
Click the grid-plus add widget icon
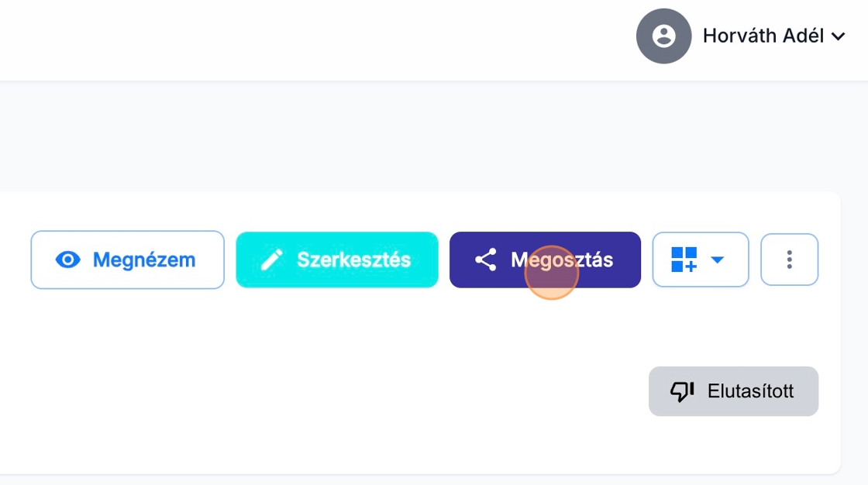(x=684, y=260)
